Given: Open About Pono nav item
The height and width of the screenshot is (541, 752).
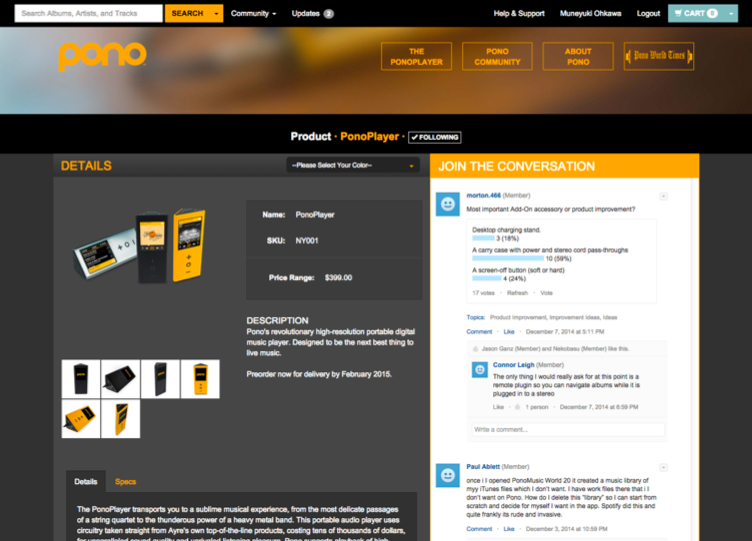Looking at the screenshot, I should pyautogui.click(x=578, y=57).
